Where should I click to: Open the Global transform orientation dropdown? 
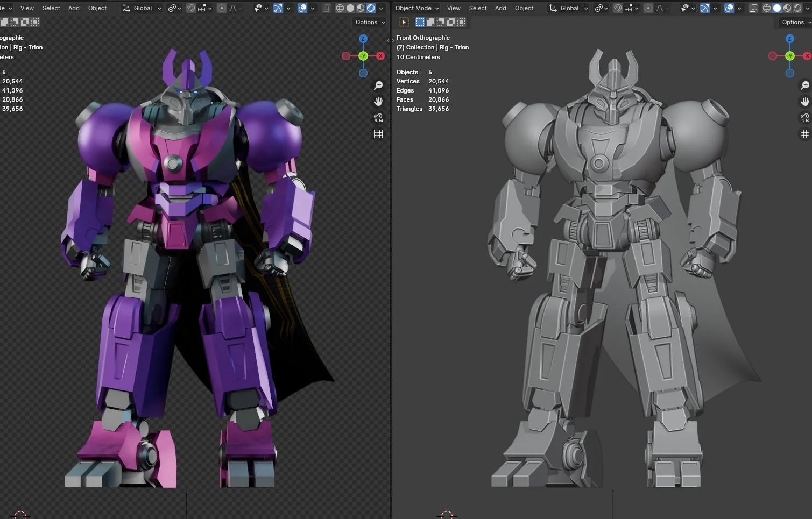tap(141, 8)
